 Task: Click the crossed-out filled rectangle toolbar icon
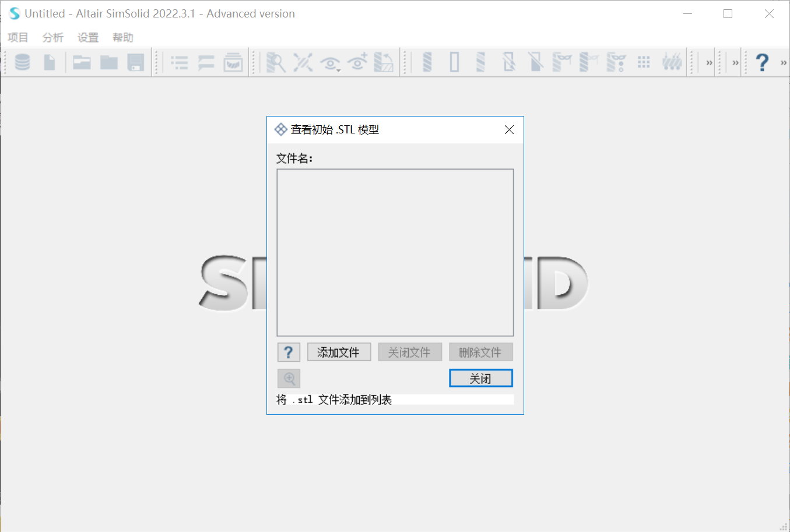(x=535, y=62)
